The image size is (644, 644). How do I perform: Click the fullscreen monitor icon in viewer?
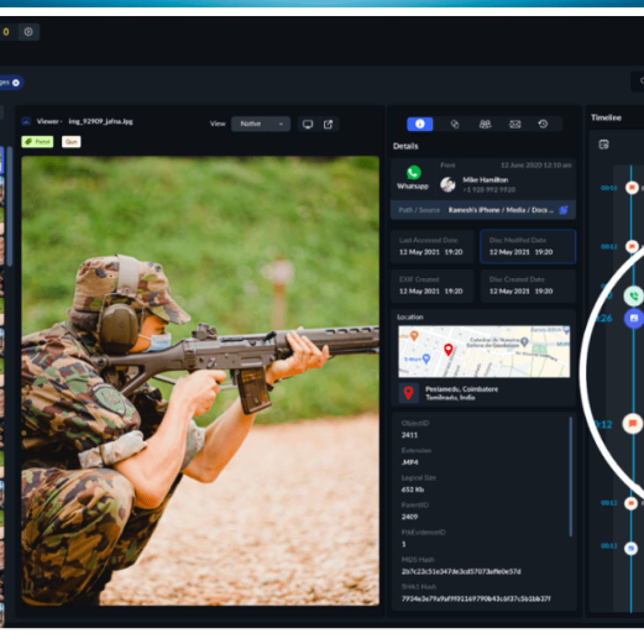[x=308, y=125]
